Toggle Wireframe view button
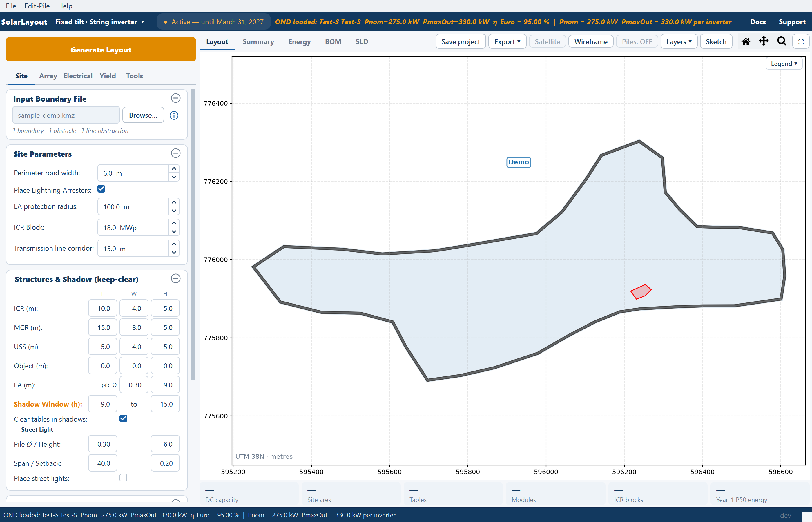Viewport: 812px width, 522px height. coord(591,41)
